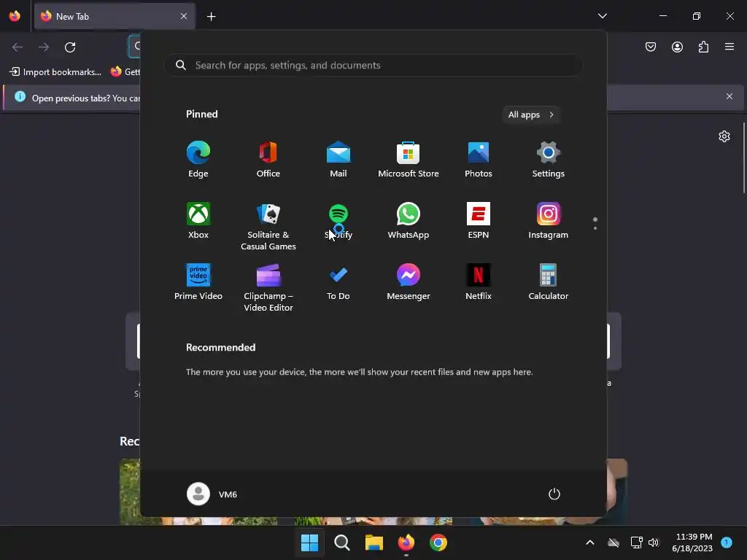The width and height of the screenshot is (747, 560).
Task: Select the New Tab tab in Firefox
Action: [x=115, y=16]
